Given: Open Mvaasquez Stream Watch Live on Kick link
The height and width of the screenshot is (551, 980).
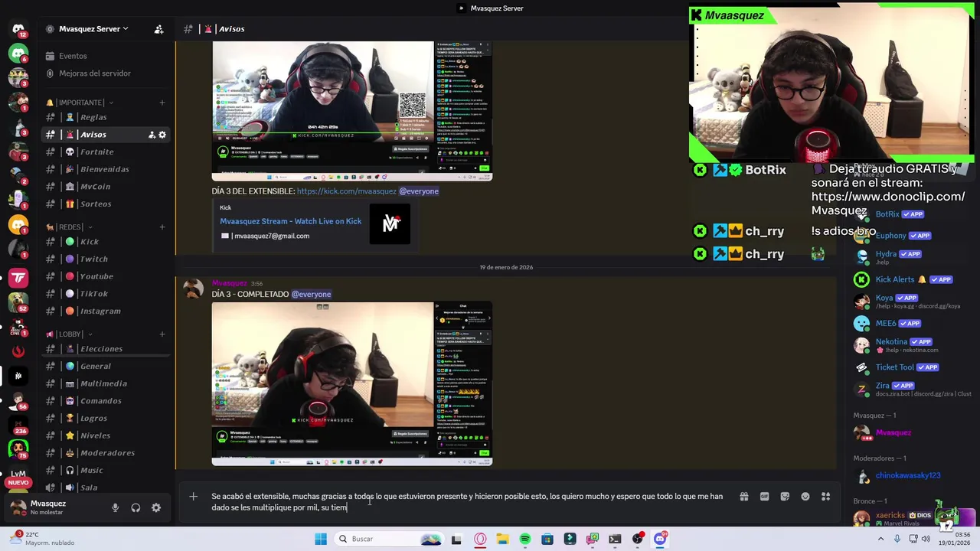Looking at the screenshot, I should point(290,221).
